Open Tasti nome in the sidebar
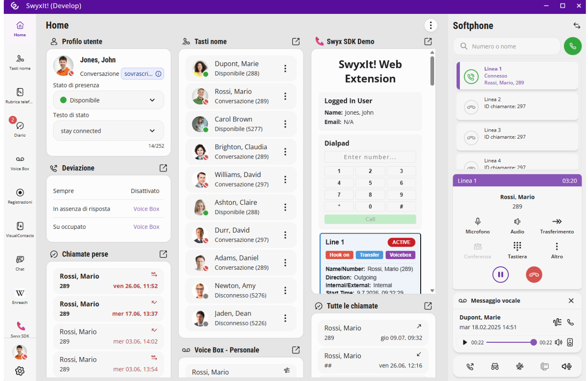 tap(20, 62)
